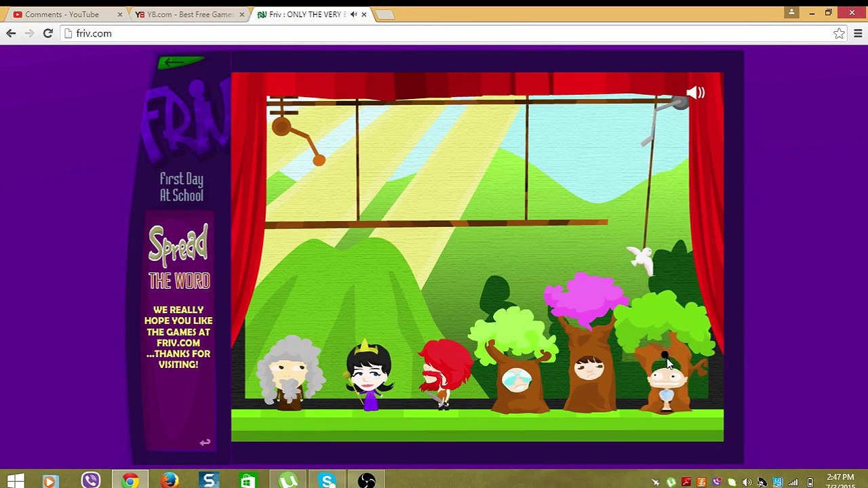868x488 pixels.
Task: Open the Chrome menu
Action: click(x=858, y=33)
